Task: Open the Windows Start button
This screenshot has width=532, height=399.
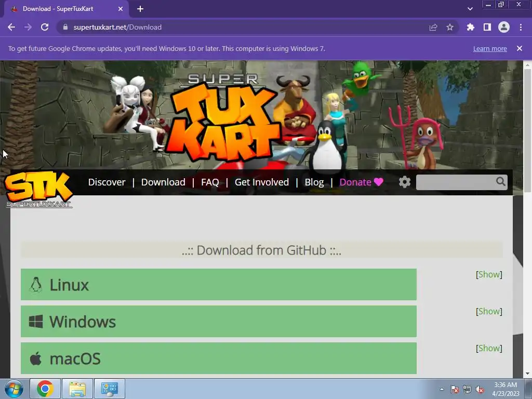Action: (14, 389)
